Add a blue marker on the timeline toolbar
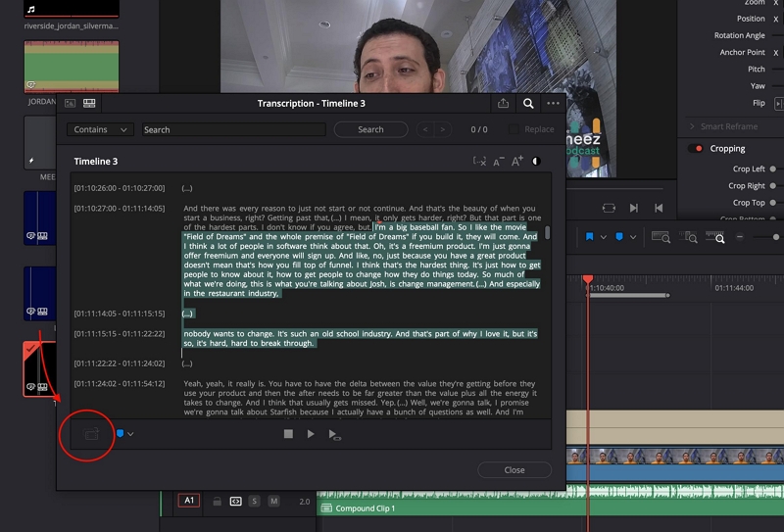 pyautogui.click(x=619, y=236)
